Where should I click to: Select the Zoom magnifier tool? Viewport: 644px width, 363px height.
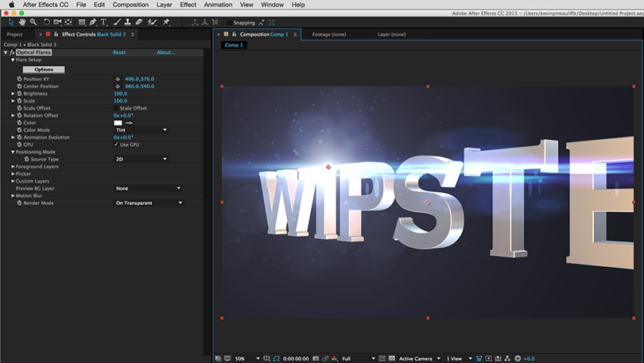point(32,22)
